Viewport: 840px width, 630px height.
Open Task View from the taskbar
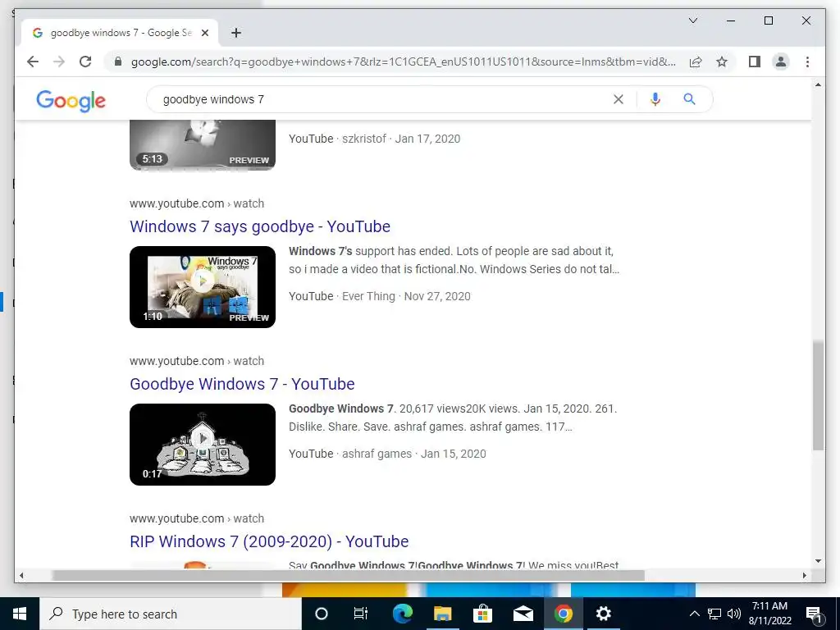click(x=361, y=614)
